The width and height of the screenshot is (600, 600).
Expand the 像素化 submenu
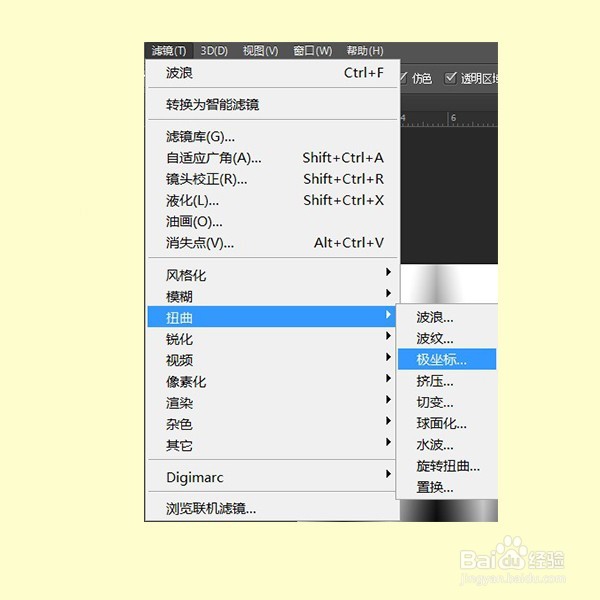272,381
